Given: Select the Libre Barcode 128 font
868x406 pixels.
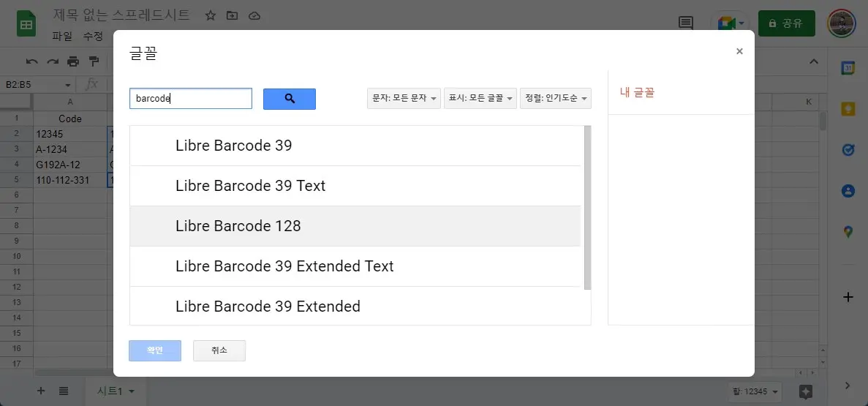Looking at the screenshot, I should (x=355, y=226).
